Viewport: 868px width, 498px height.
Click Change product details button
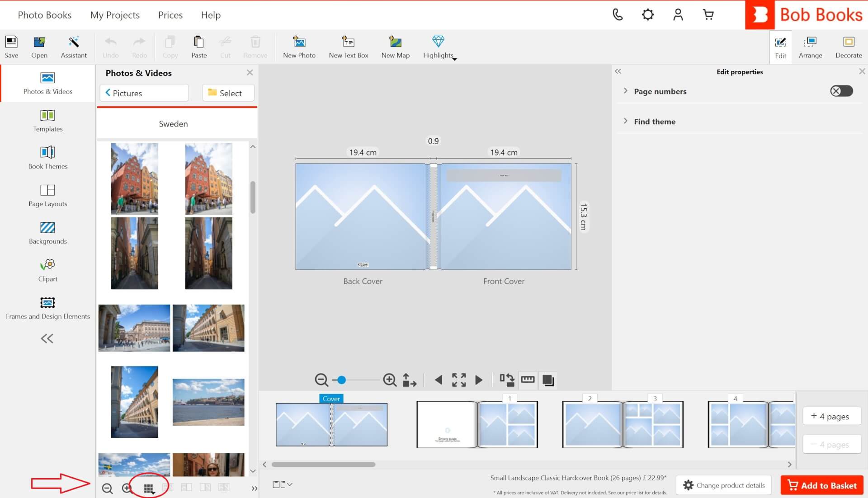pos(724,485)
